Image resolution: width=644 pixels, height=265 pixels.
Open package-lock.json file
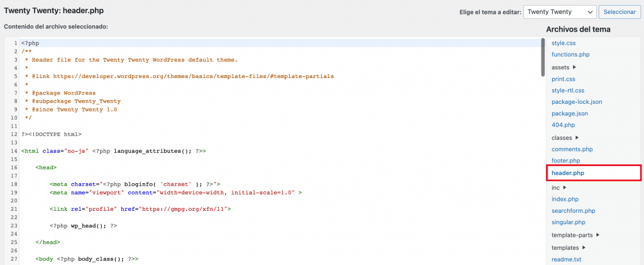point(577,102)
